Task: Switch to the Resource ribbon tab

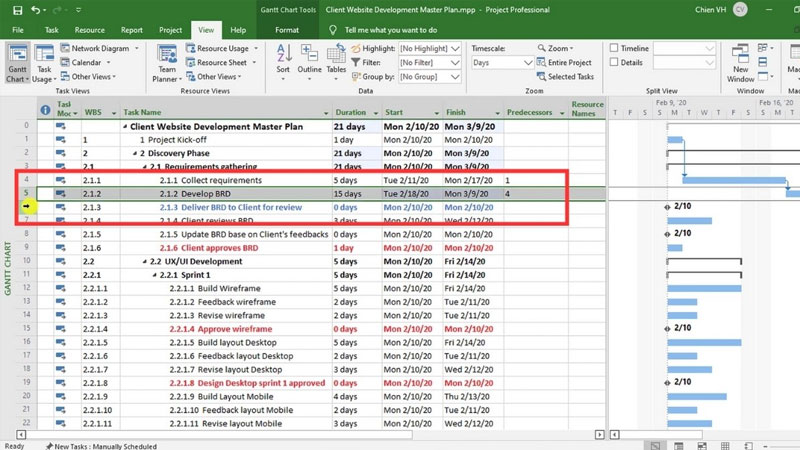Action: tap(89, 30)
